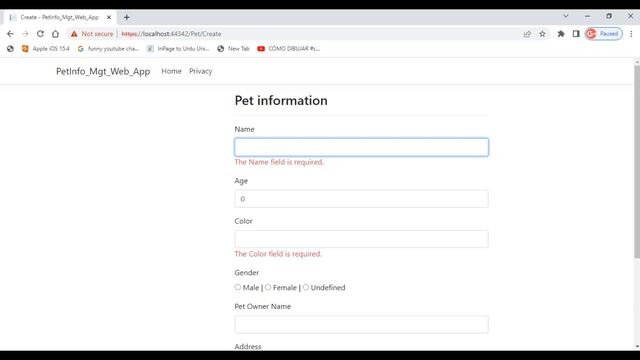
Task: Click 'The Color field is required.' message
Action: coord(278,254)
